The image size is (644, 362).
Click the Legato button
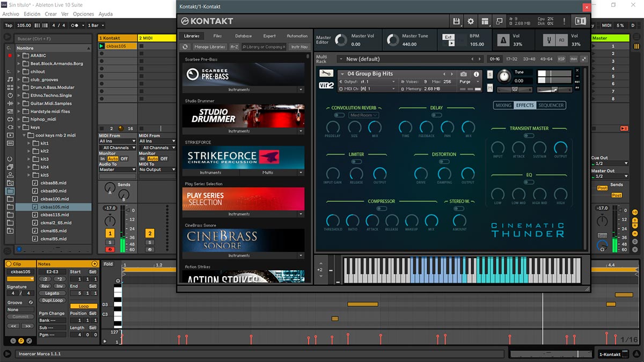tap(52, 293)
